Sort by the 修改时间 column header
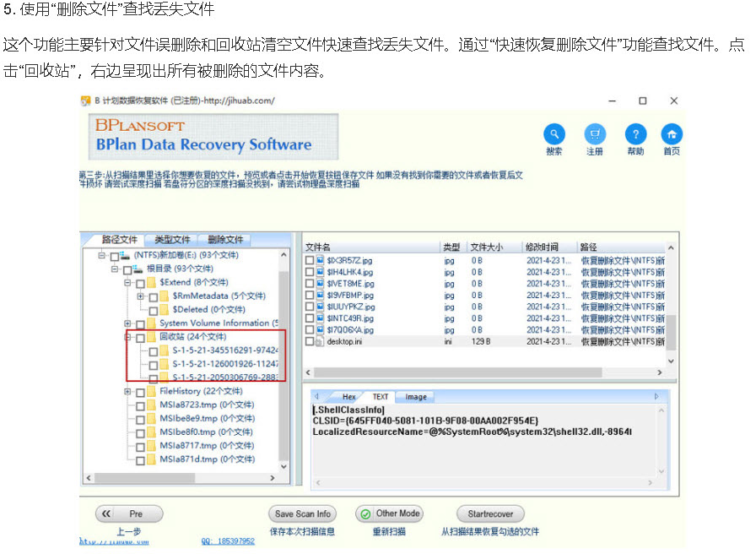Image resolution: width=756 pixels, height=554 pixels. [549, 247]
